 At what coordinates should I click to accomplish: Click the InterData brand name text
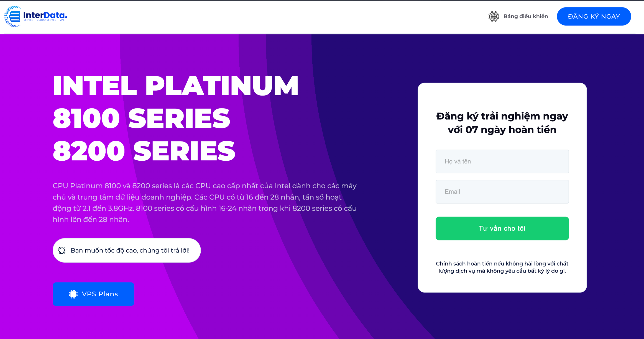(x=45, y=15)
